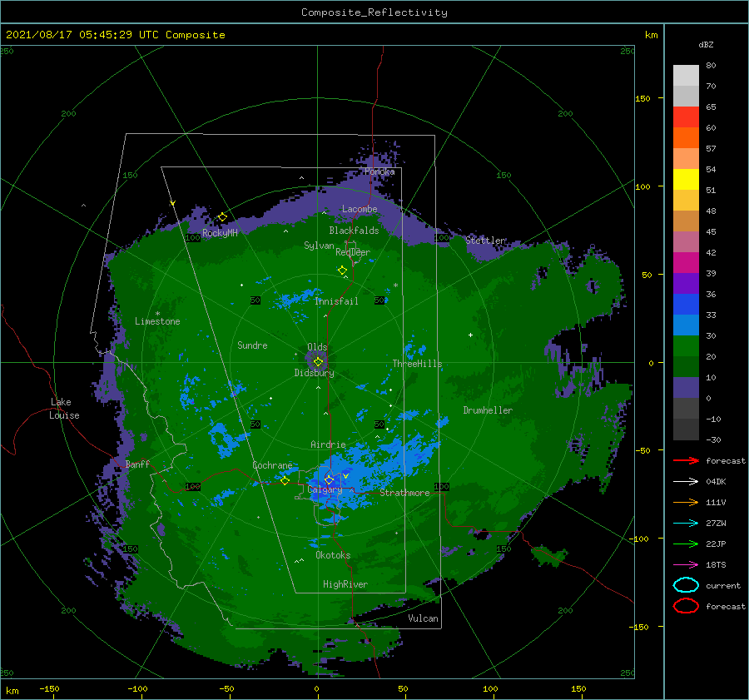749x700 pixels.
Task: Click the 'current' legend text
Action: (x=723, y=585)
